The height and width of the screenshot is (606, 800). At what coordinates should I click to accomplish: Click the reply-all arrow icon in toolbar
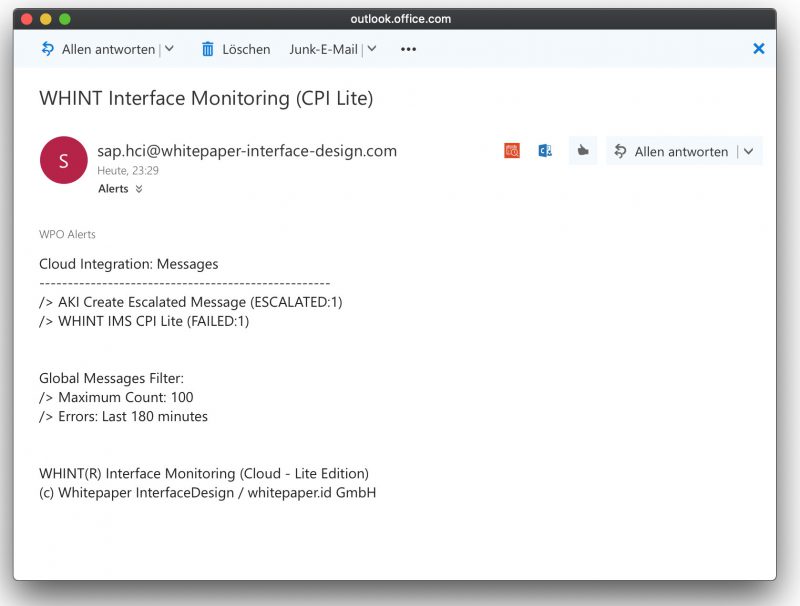[47, 49]
